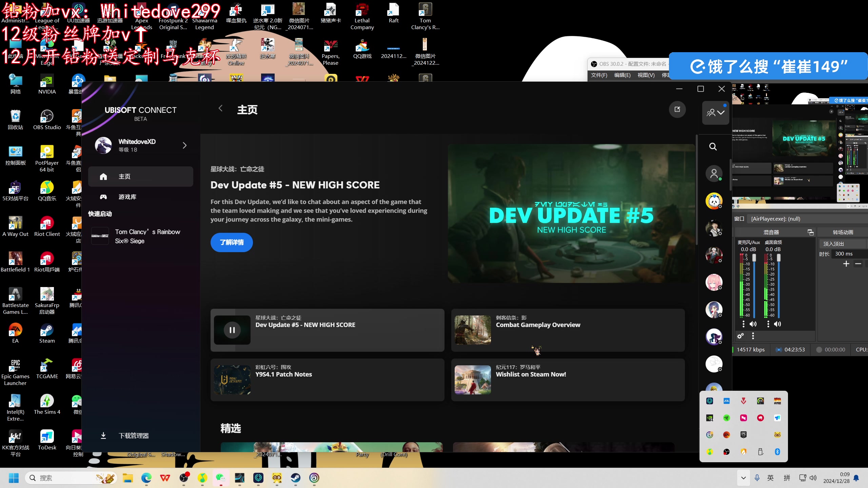The height and width of the screenshot is (488, 868).
Task: Open the game library tab
Action: pyautogui.click(x=141, y=197)
